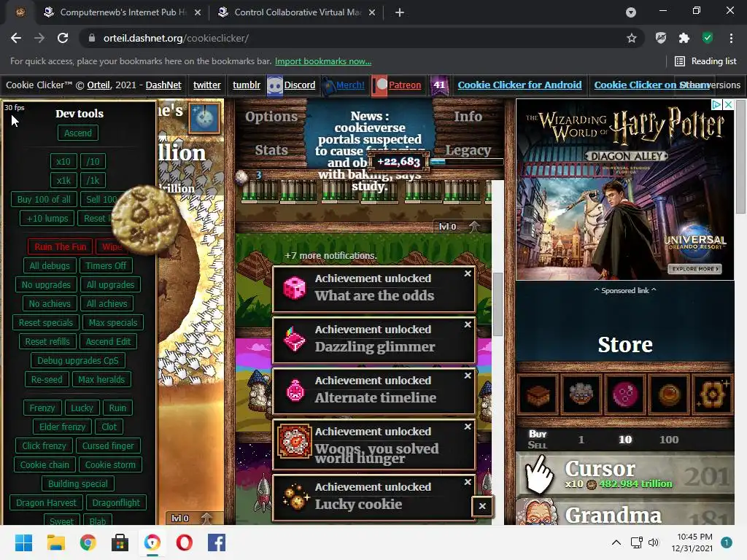The width and height of the screenshot is (747, 560).
Task: Select buy amount 100 in store
Action: pyautogui.click(x=669, y=440)
